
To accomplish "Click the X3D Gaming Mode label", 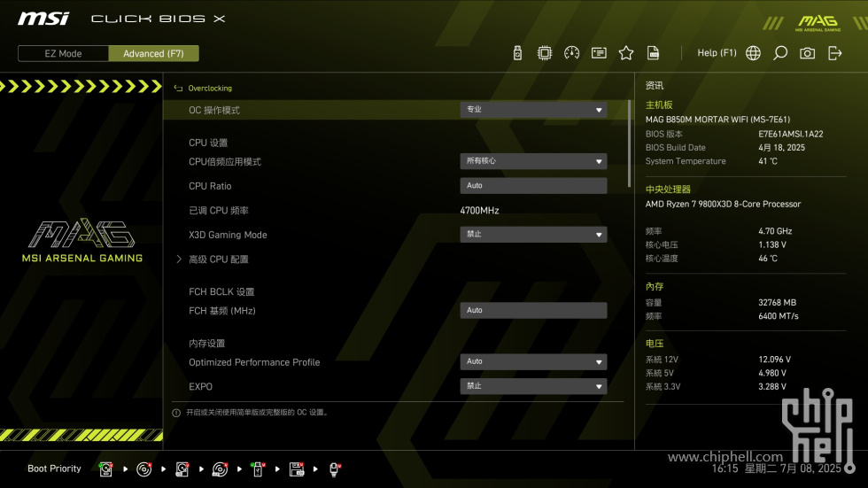I will [x=228, y=235].
